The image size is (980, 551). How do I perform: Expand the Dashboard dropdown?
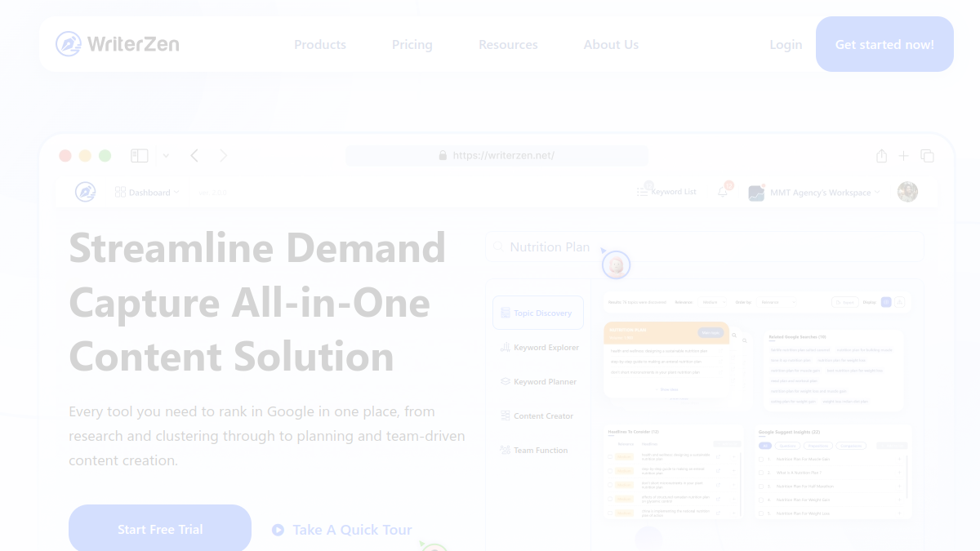point(147,193)
